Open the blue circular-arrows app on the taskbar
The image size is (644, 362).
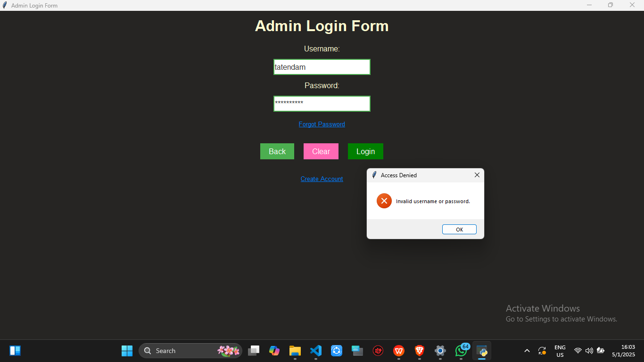coord(337,351)
